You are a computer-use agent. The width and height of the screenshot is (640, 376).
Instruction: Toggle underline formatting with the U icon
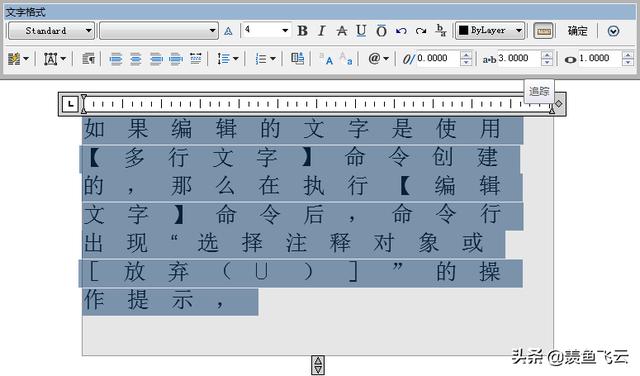(361, 31)
